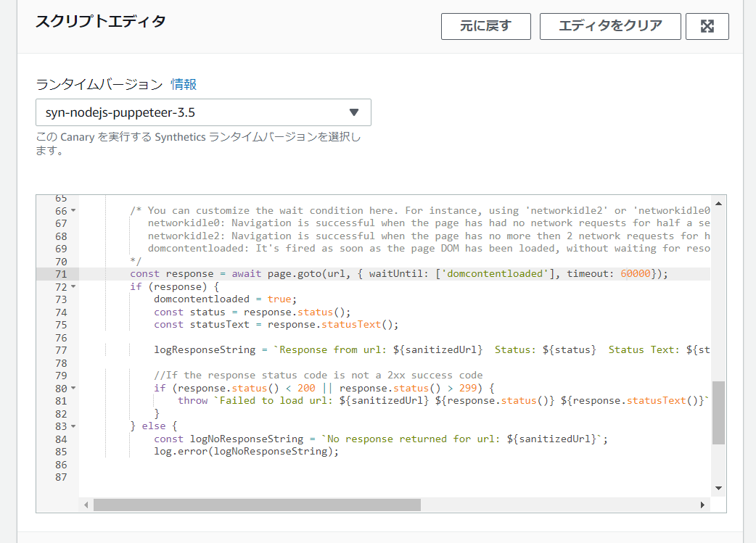The height and width of the screenshot is (543, 756).
Task: Open the 情報 link for runtime version
Action: coord(184,85)
